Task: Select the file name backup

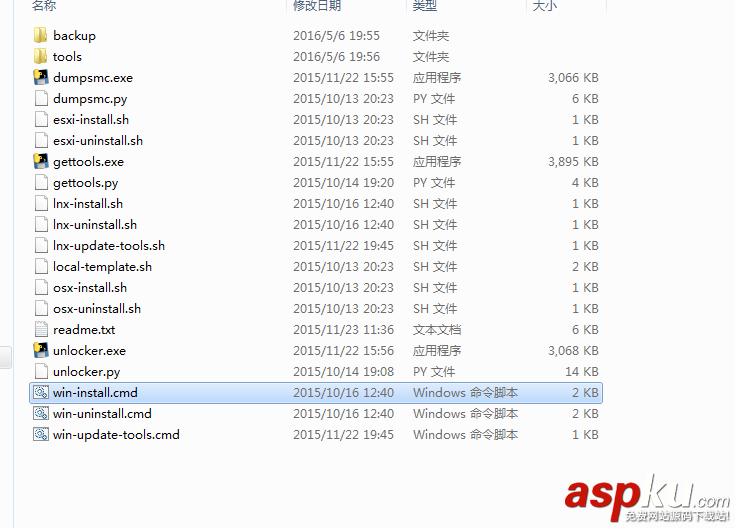Action: pos(74,36)
